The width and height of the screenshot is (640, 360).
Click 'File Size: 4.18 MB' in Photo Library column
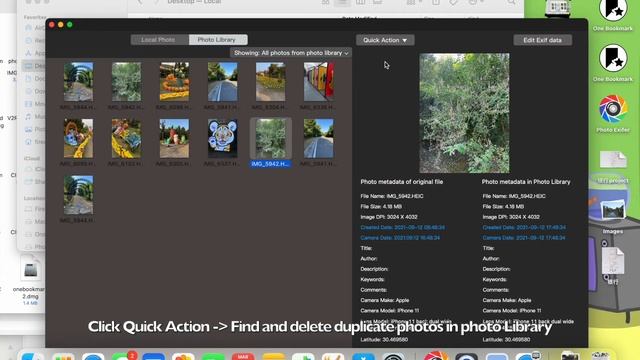tap(503, 207)
